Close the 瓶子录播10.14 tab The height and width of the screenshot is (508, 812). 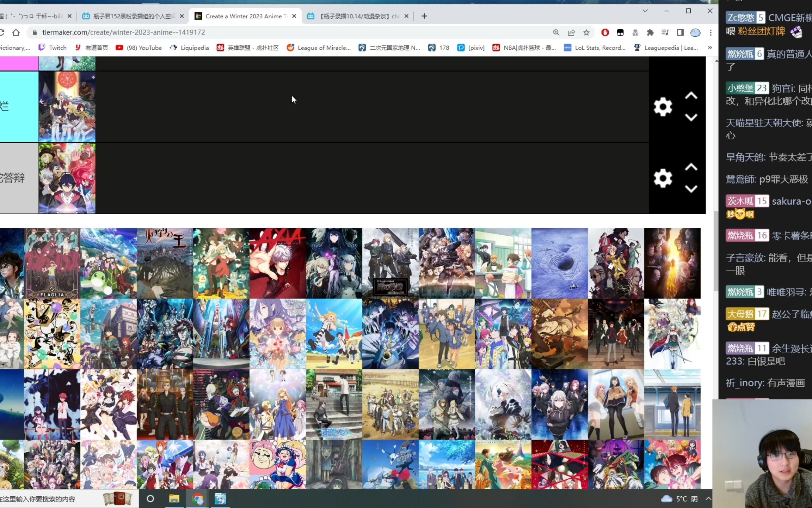406,16
